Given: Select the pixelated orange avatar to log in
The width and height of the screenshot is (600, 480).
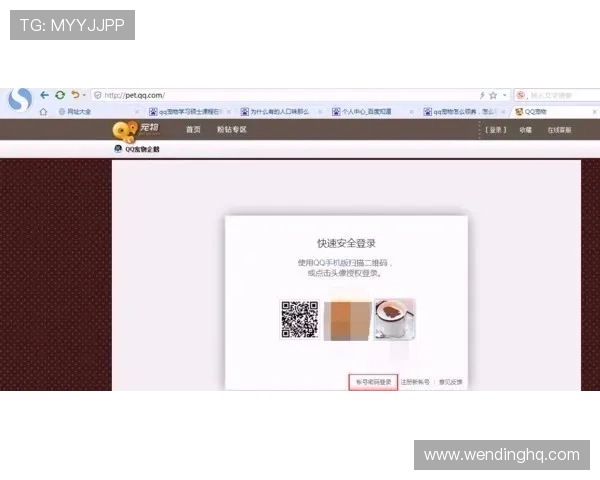Looking at the screenshot, I should tap(348, 321).
